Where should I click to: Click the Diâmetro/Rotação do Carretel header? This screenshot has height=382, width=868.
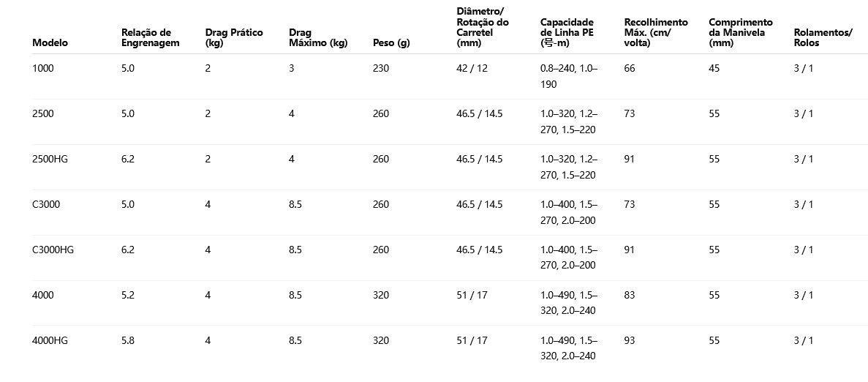click(482, 27)
